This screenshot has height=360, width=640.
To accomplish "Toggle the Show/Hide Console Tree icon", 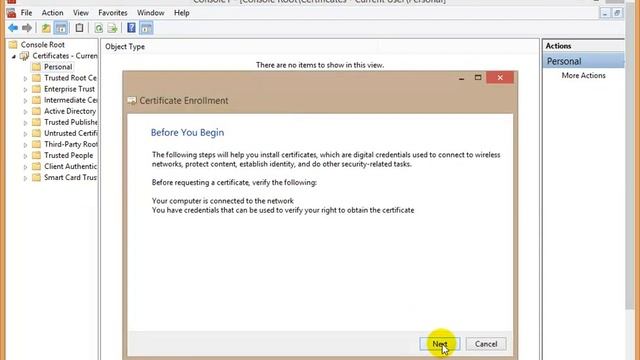I will [61, 28].
